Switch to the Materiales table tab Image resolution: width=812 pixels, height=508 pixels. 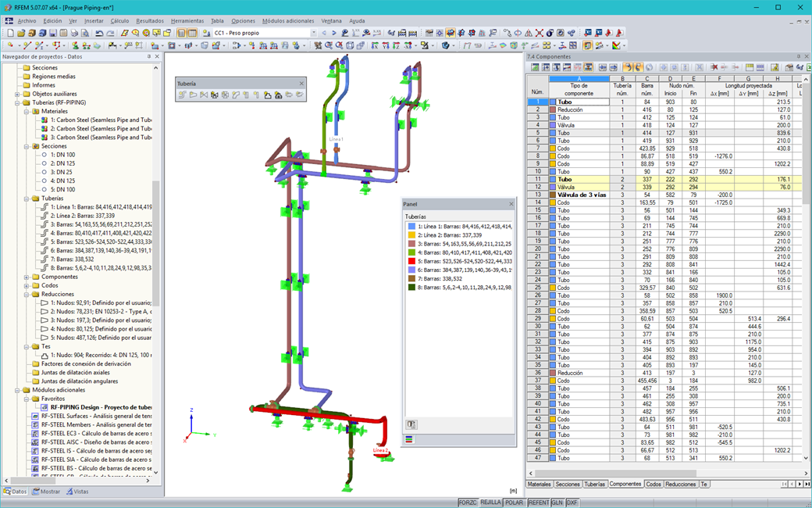pyautogui.click(x=539, y=484)
